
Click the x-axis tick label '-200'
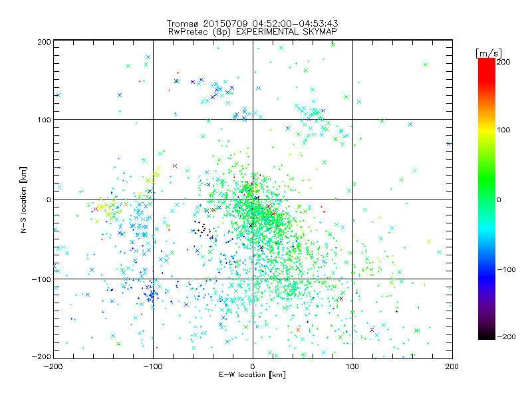pos(53,366)
